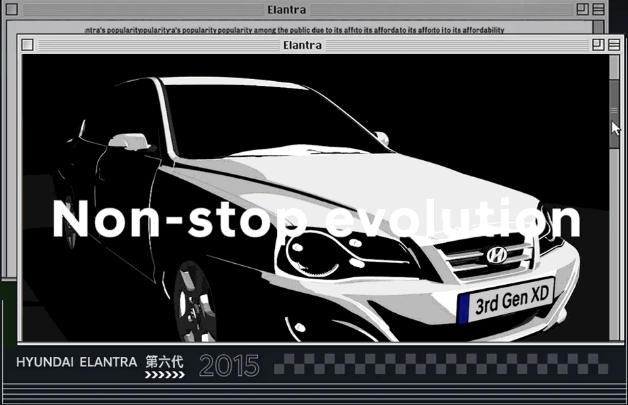This screenshot has width=628, height=405.
Task: Click the chevron arrows under 第六代
Action: 165,376
